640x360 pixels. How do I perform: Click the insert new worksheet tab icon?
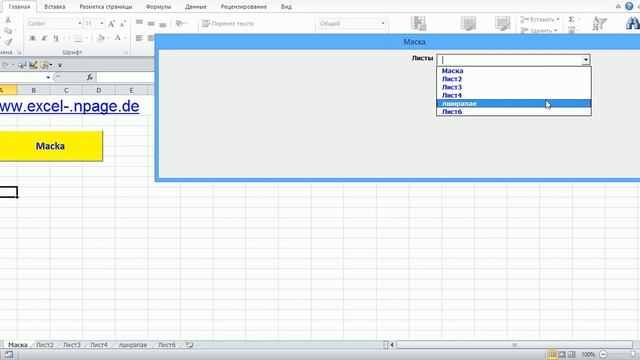pyautogui.click(x=189, y=345)
